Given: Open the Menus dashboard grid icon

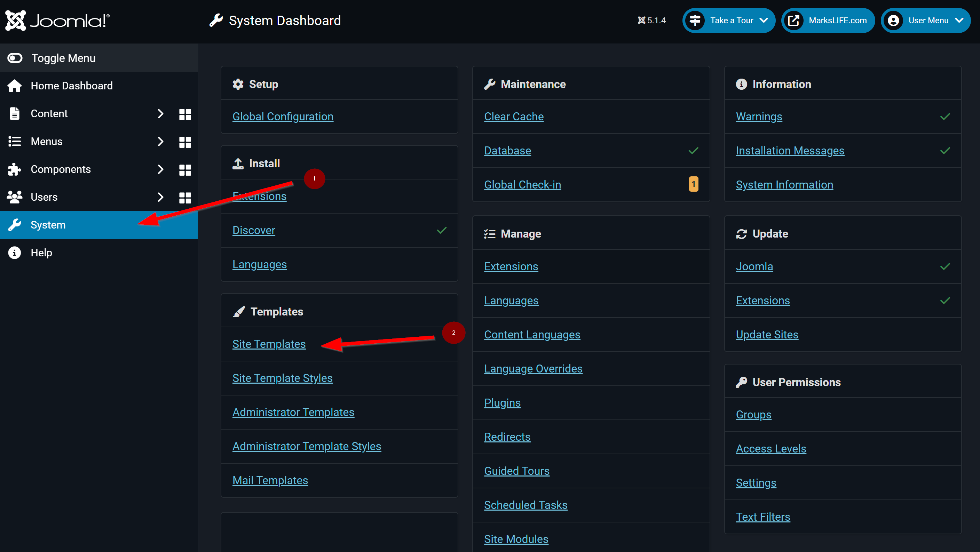Looking at the screenshot, I should (185, 142).
